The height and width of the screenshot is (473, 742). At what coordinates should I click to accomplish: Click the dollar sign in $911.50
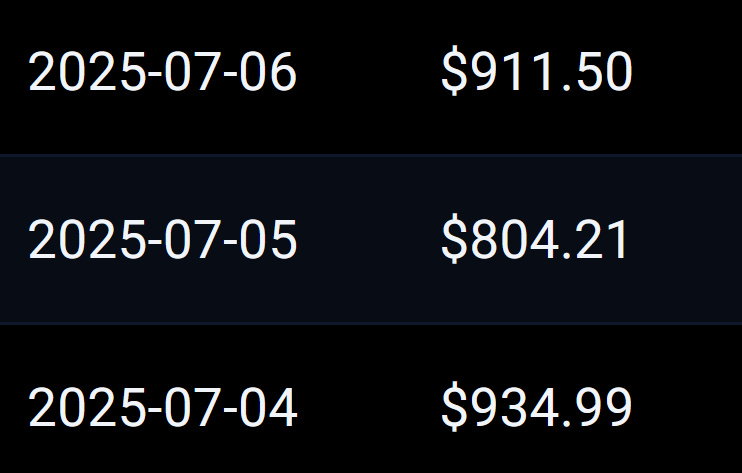click(453, 73)
